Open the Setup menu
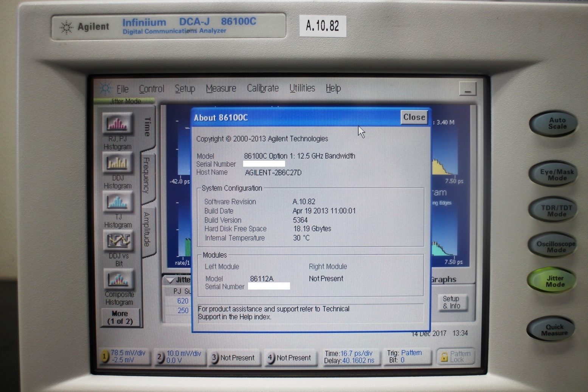 pyautogui.click(x=185, y=89)
